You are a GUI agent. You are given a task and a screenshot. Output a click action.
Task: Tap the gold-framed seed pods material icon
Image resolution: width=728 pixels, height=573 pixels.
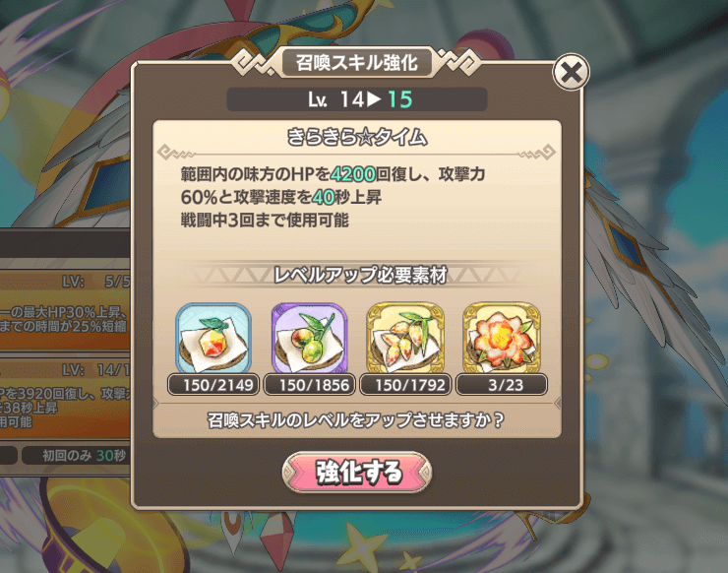pos(405,338)
